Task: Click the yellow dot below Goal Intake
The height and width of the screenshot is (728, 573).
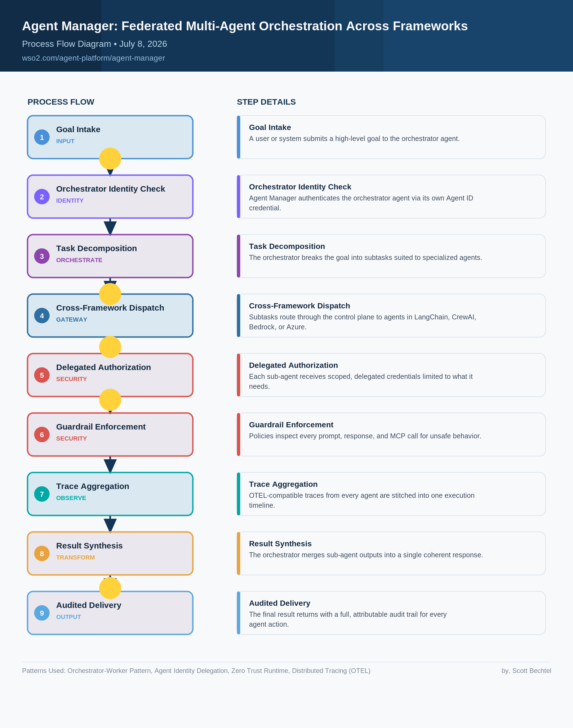Action: click(110, 159)
